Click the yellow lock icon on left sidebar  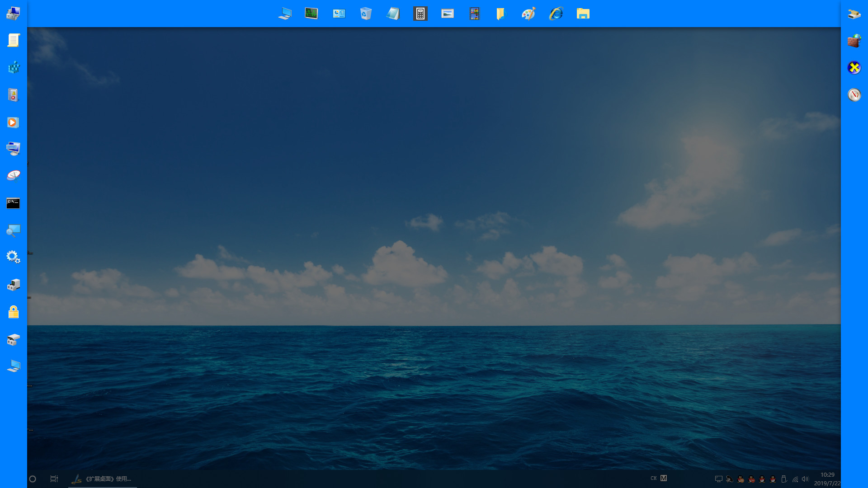point(13,312)
